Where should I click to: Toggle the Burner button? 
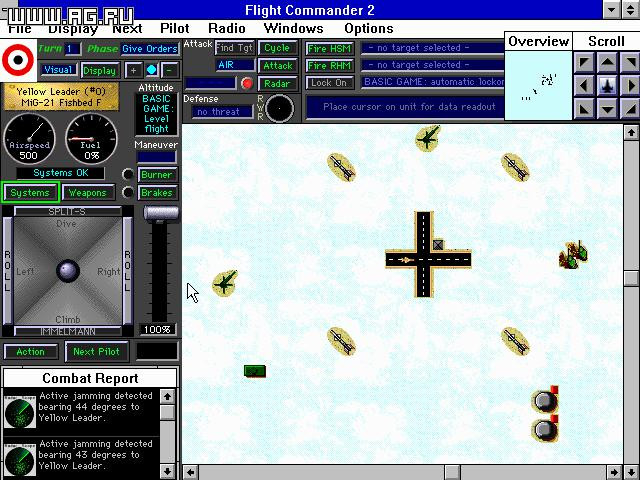pos(157,175)
